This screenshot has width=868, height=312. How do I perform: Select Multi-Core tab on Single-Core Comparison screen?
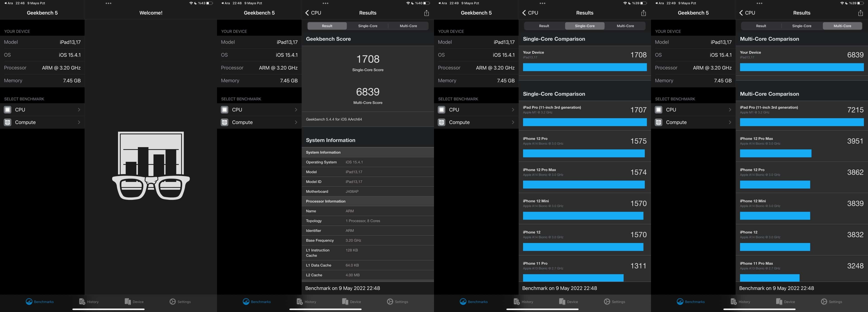(x=625, y=26)
